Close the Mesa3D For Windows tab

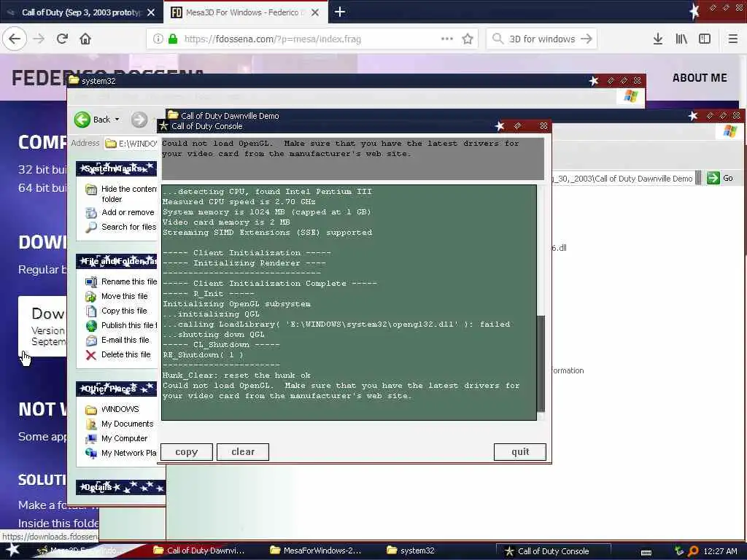[315, 12]
